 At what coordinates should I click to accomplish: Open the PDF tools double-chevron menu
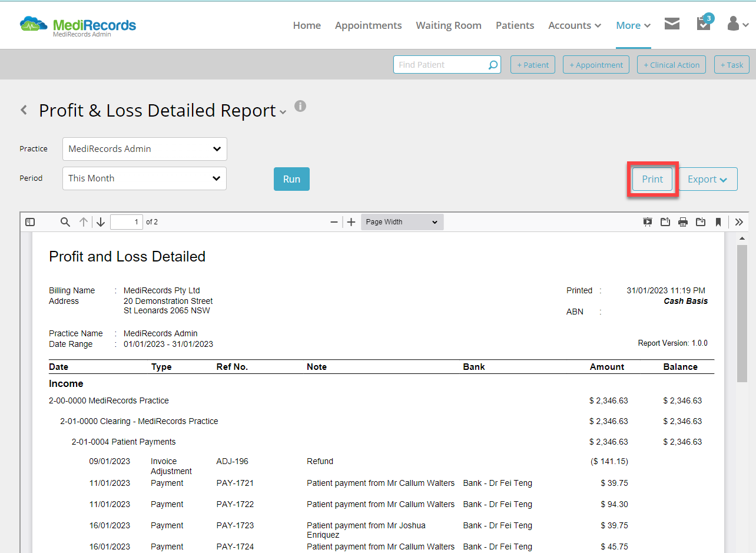(x=739, y=222)
